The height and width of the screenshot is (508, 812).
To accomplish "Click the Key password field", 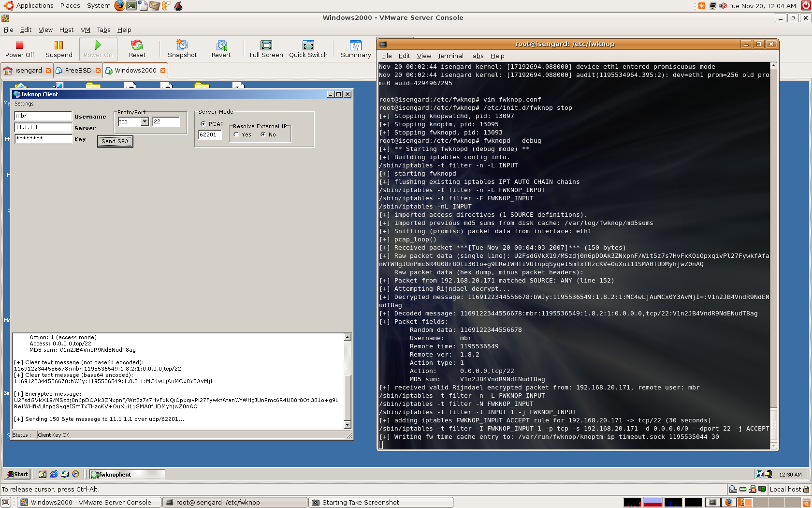I will point(43,139).
